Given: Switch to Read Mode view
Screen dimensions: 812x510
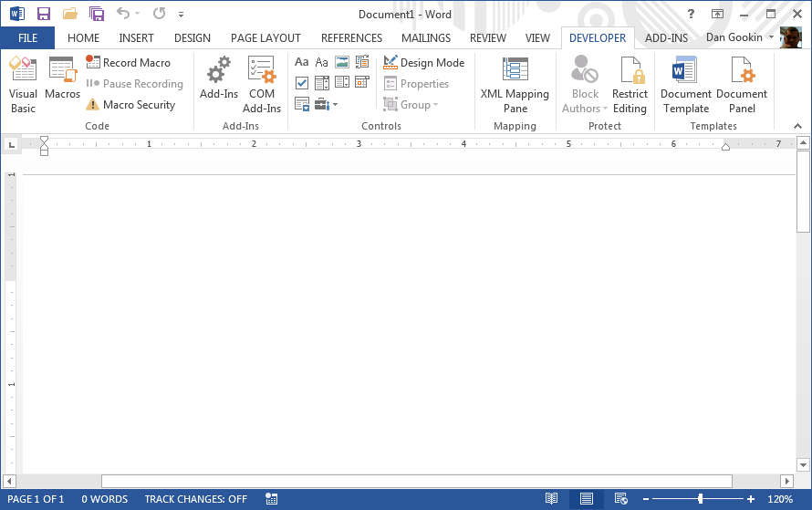Looking at the screenshot, I should [x=551, y=499].
